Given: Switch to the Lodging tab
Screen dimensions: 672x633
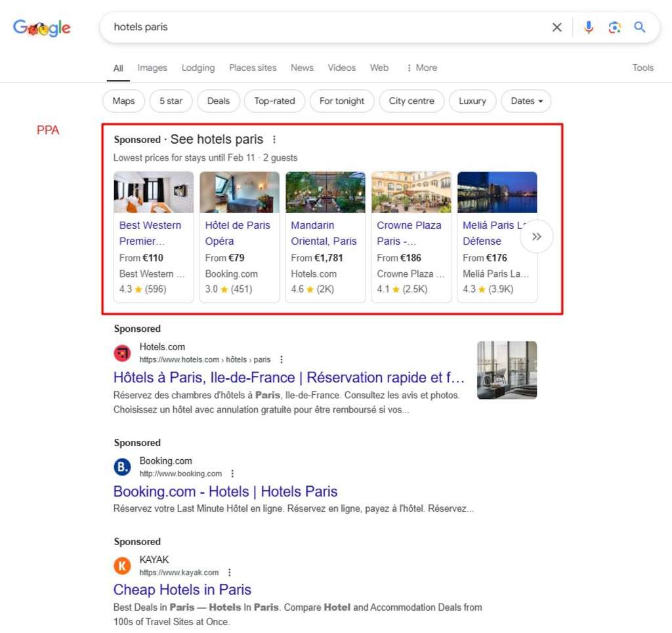Looking at the screenshot, I should click(198, 68).
